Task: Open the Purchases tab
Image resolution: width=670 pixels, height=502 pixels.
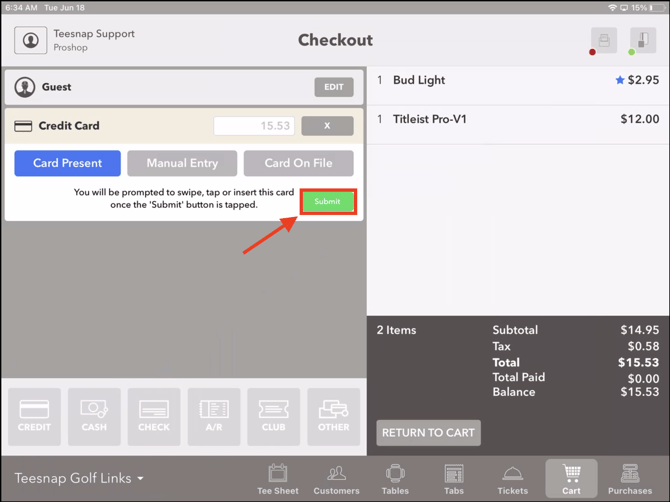Action: [630, 479]
